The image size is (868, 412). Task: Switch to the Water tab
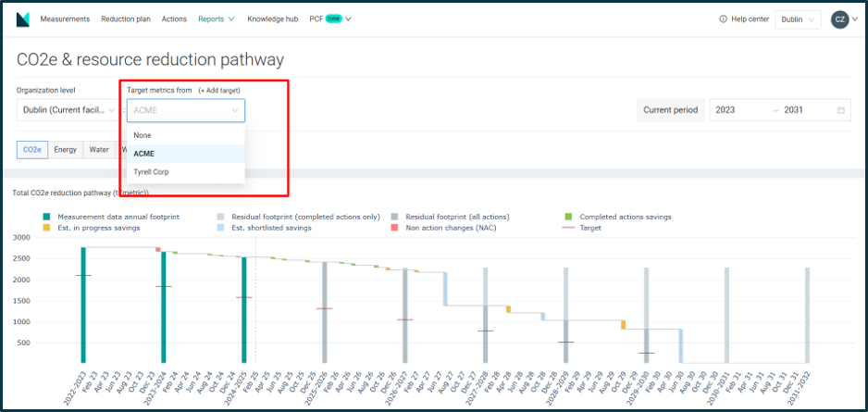point(99,149)
